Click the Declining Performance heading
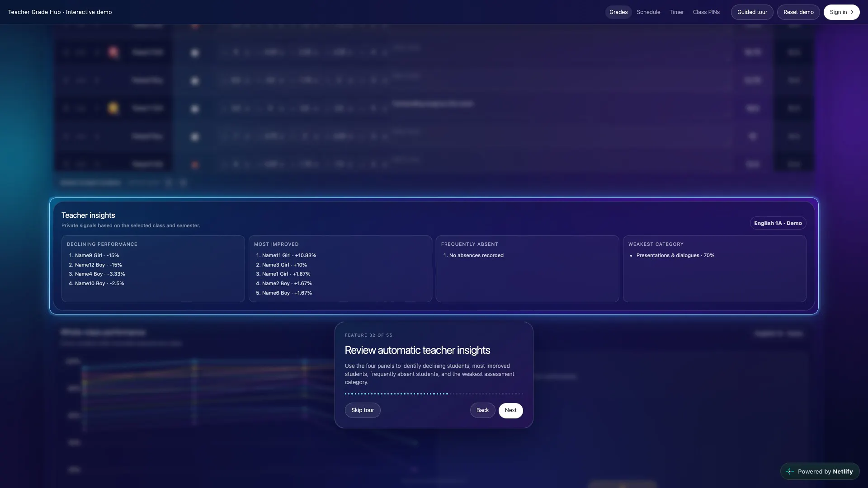Screen dimensions: 868x488 (x=102, y=244)
